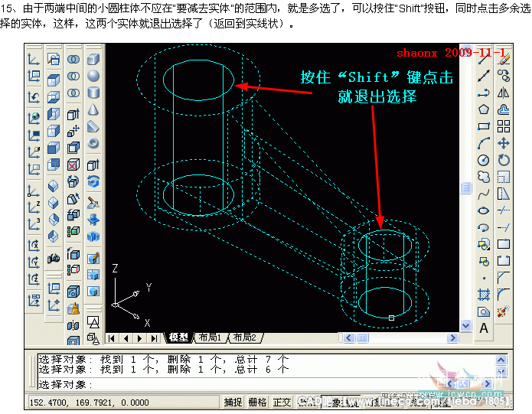This screenshot has width=532, height=414.
Task: Click horizontal scrollbar right arrow of drawing area
Action: (452, 338)
